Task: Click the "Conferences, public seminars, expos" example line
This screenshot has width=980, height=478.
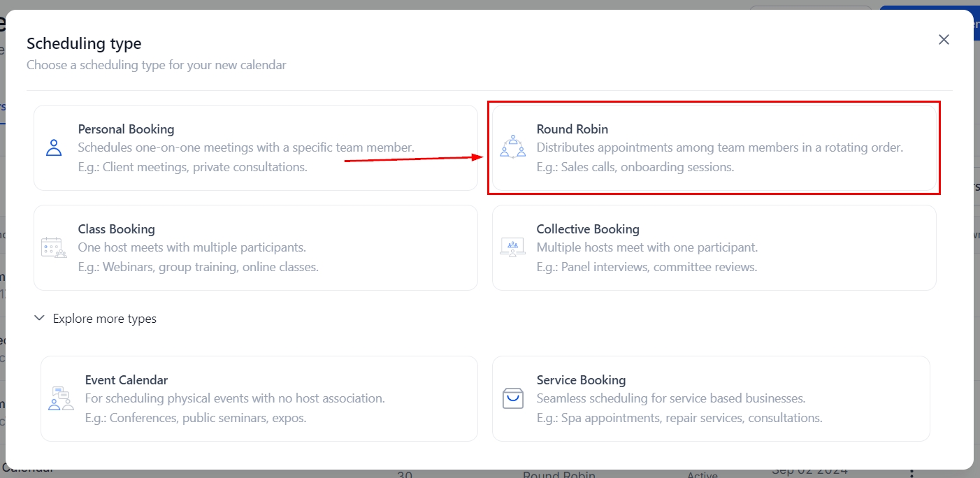Action: click(196, 418)
